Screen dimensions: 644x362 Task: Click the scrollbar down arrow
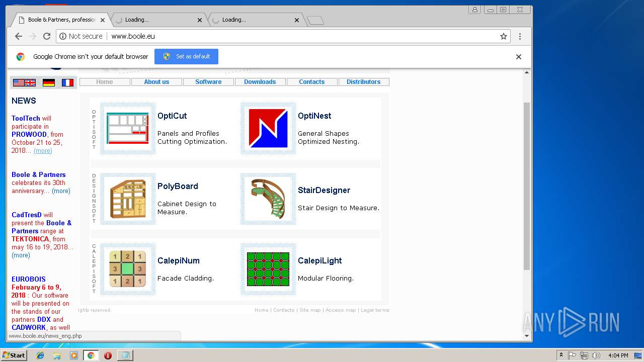(527, 336)
